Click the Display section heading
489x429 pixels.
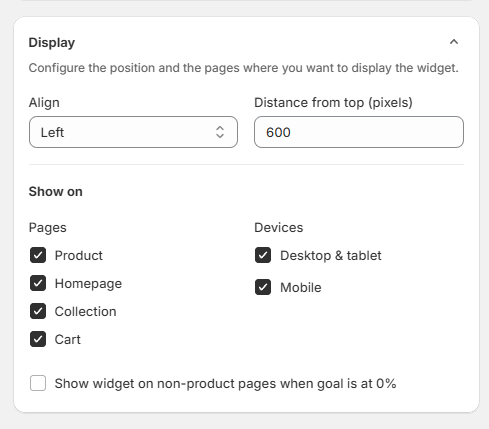52,43
